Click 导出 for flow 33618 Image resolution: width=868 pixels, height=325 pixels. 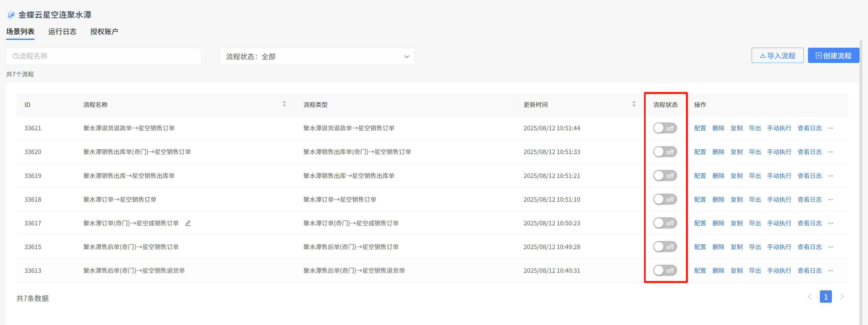pyautogui.click(x=755, y=199)
